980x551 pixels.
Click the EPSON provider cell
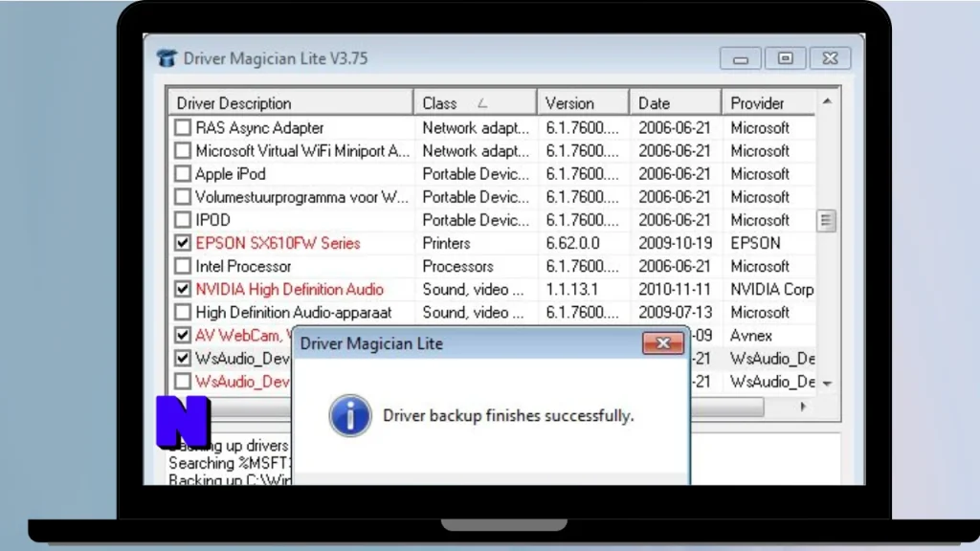tap(755, 243)
